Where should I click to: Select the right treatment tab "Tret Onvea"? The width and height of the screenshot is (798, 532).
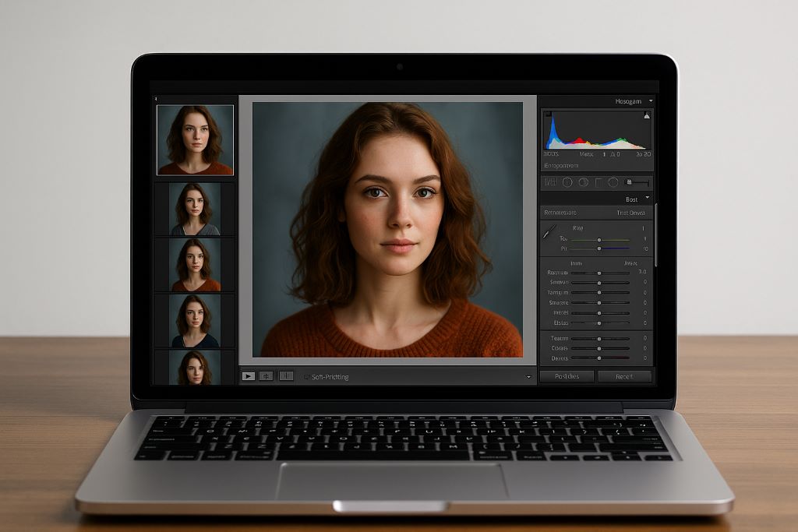[x=631, y=213]
